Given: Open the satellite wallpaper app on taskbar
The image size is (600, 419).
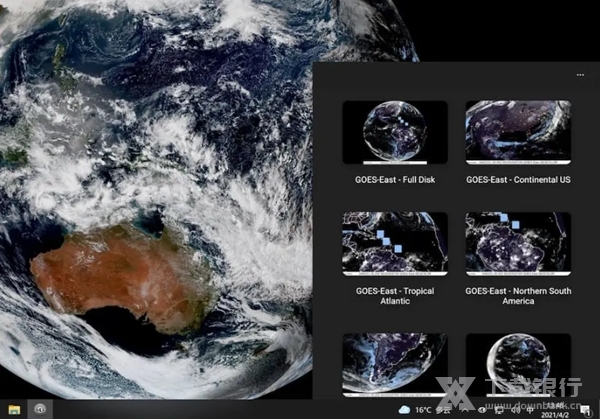Looking at the screenshot, I should click(41, 409).
